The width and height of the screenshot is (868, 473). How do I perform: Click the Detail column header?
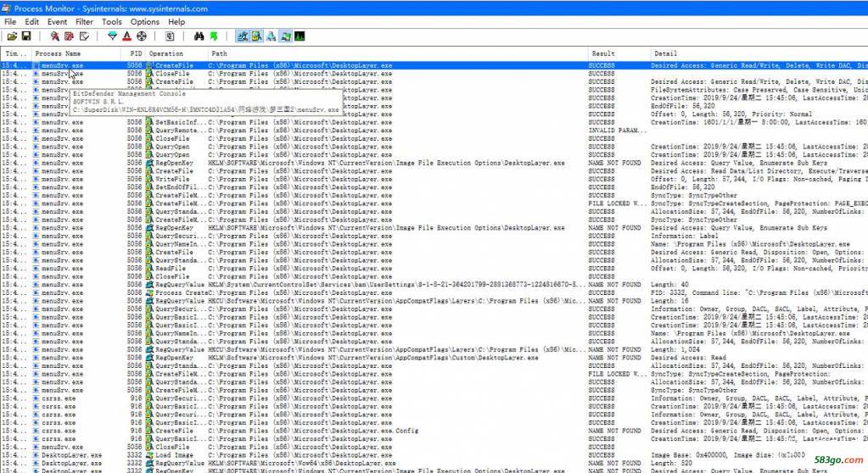tap(759, 53)
